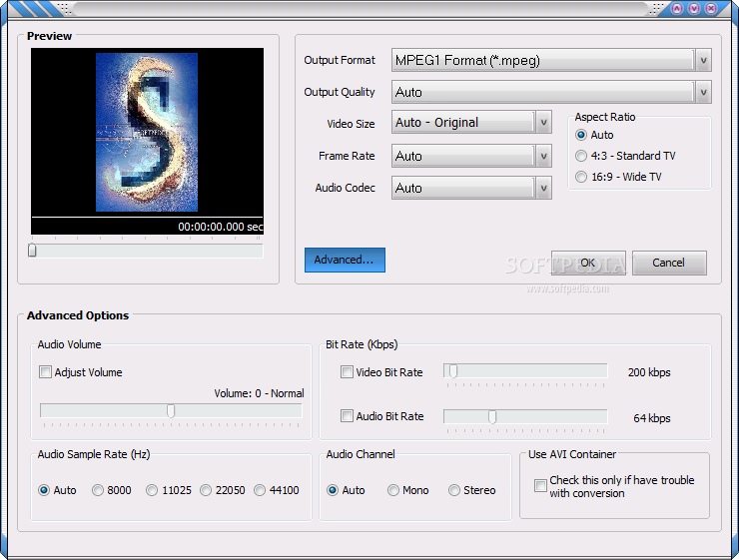Open the Output Format dropdown

tap(551, 60)
